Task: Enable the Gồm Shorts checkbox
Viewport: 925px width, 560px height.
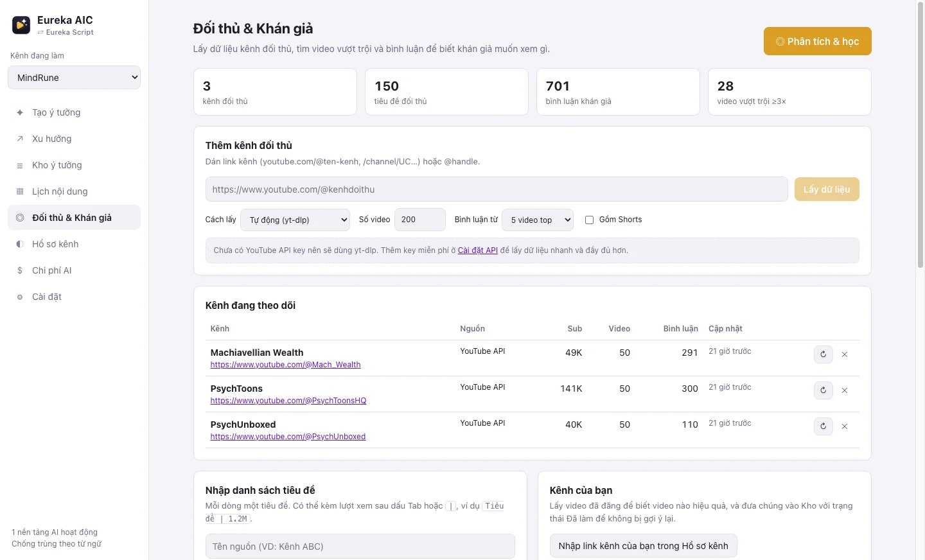Action: (x=589, y=220)
